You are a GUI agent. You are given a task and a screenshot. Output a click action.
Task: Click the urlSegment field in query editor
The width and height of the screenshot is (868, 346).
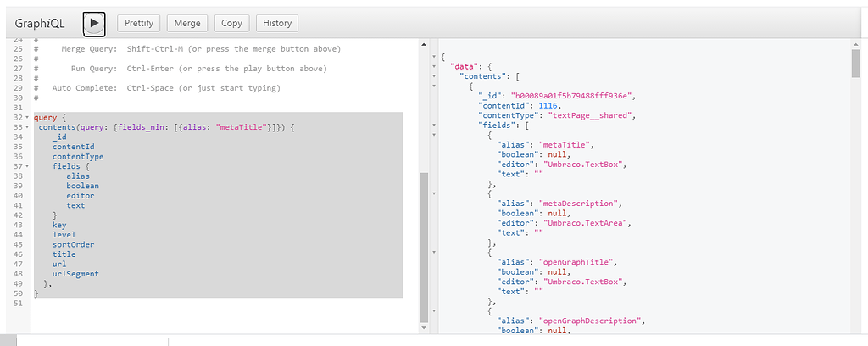click(x=75, y=274)
